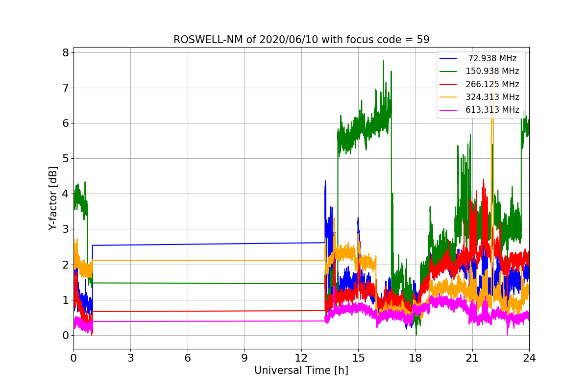Click the blue line sample in legend
Viewport: 588px width, 392px height.
(448, 58)
